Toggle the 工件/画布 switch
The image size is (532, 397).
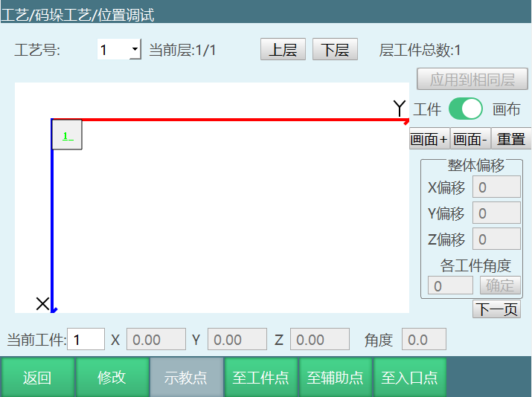[466, 109]
